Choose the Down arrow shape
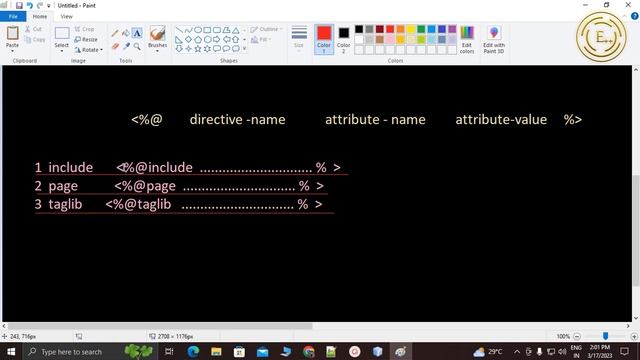Viewport: 640px width, 360px height. (x=179, y=49)
